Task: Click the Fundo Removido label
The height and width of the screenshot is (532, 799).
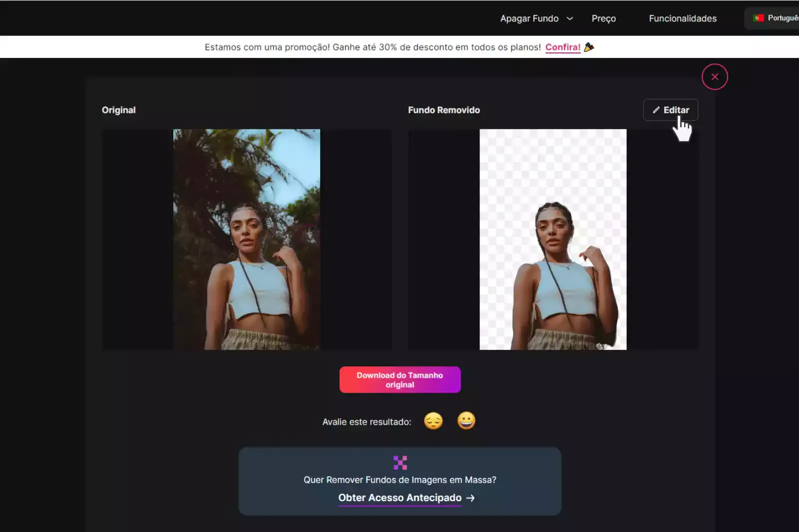Action: point(444,110)
